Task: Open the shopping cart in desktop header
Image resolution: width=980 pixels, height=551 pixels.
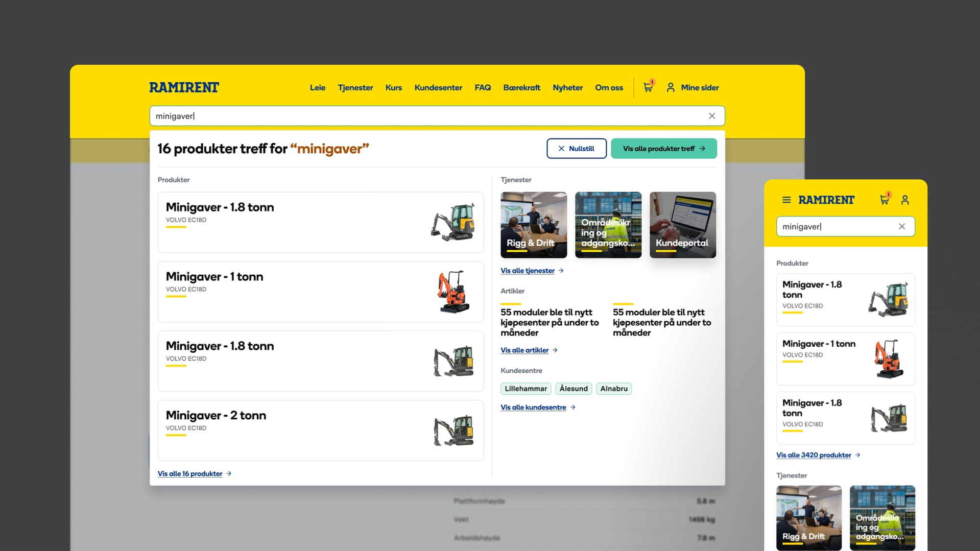Action: point(648,87)
